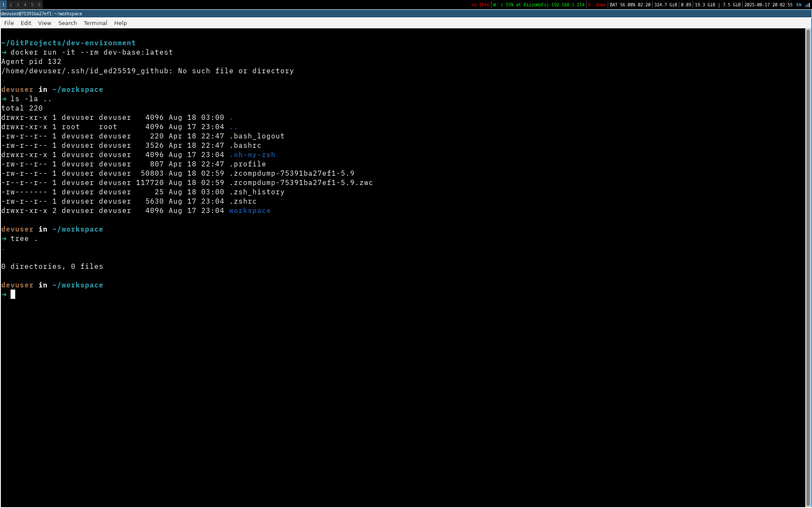The image size is (812, 508).
Task: Click the EN keyboard layout indicator
Action: (x=799, y=5)
